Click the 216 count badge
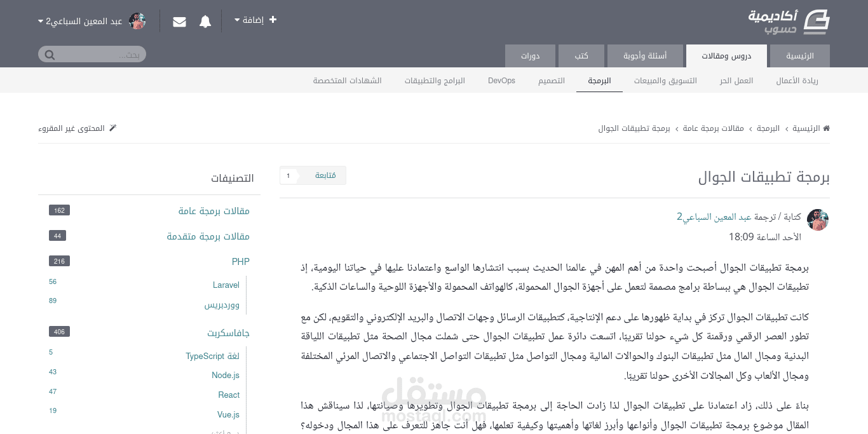 [x=59, y=261]
